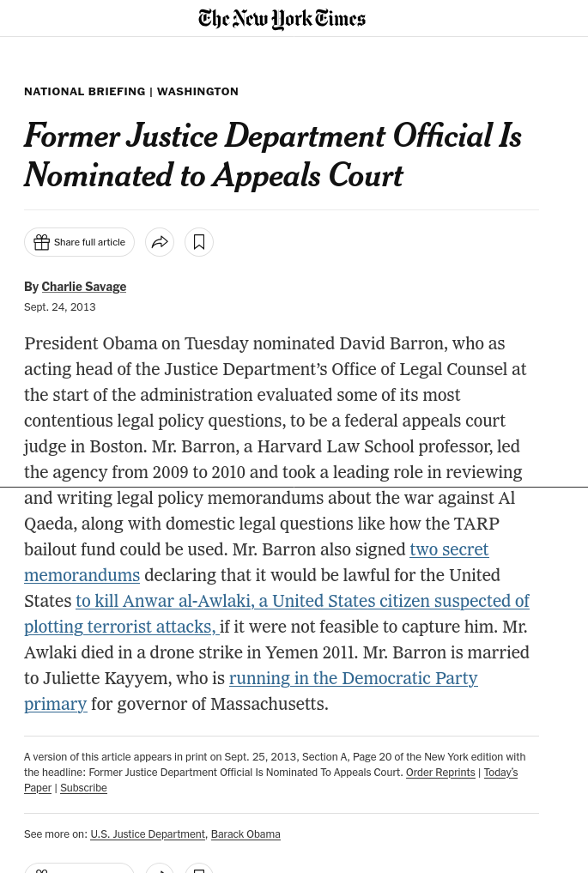Click The New York Times logo
Image resolution: width=588 pixels, height=873 pixels.
(282, 19)
